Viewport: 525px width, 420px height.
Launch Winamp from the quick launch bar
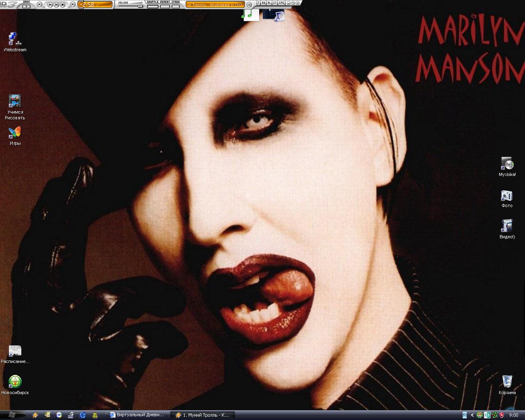coord(35,415)
